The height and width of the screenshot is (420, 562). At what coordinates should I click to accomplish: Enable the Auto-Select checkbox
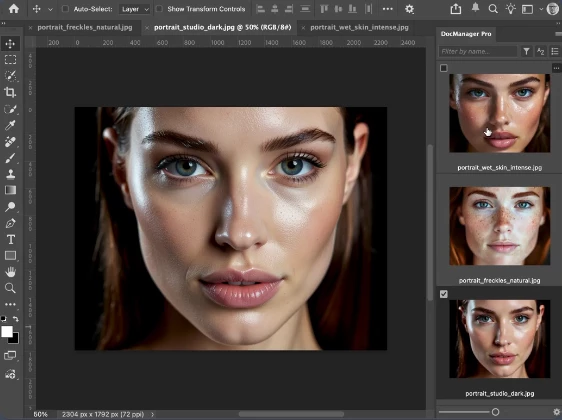65,9
